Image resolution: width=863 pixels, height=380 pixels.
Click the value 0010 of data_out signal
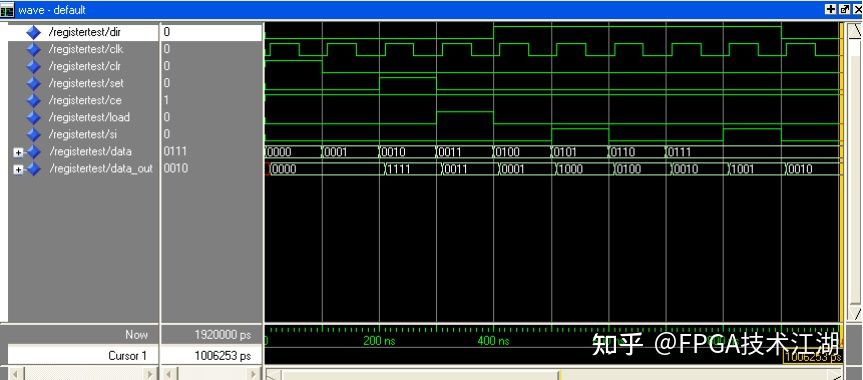point(175,168)
